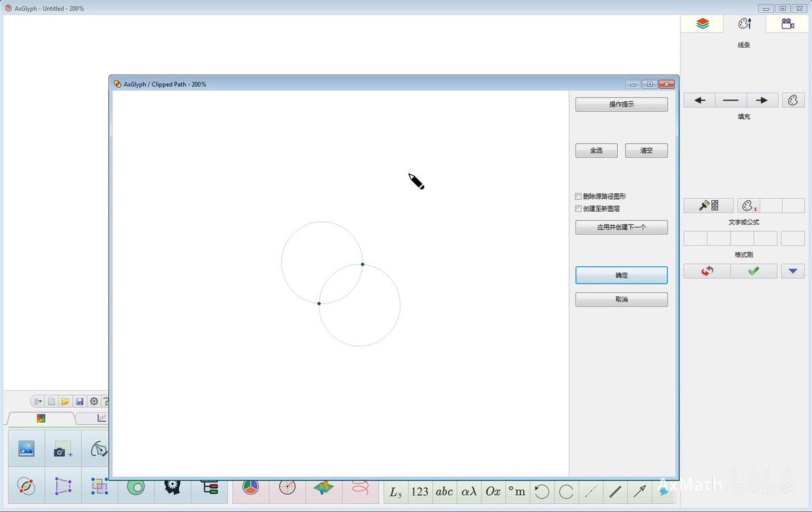Switch to the colorful image tools tab

click(x=41, y=418)
